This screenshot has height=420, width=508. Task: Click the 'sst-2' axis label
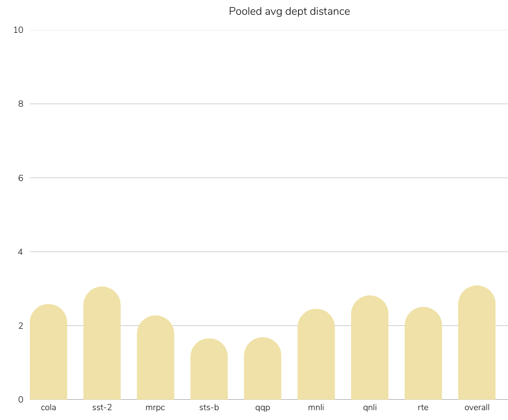[102, 407]
